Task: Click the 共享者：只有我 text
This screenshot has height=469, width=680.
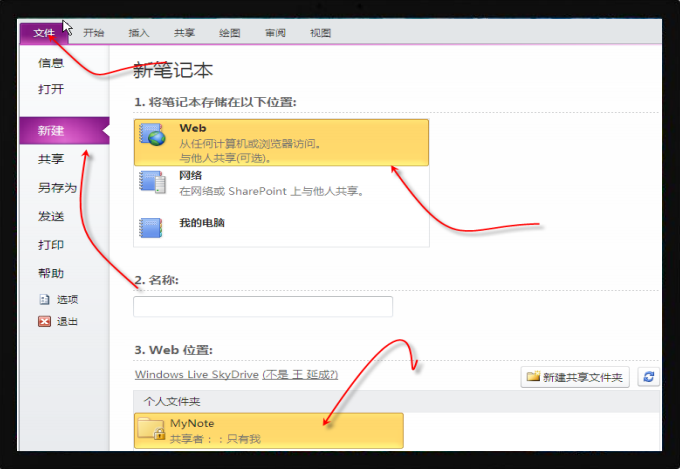Action: (x=215, y=439)
